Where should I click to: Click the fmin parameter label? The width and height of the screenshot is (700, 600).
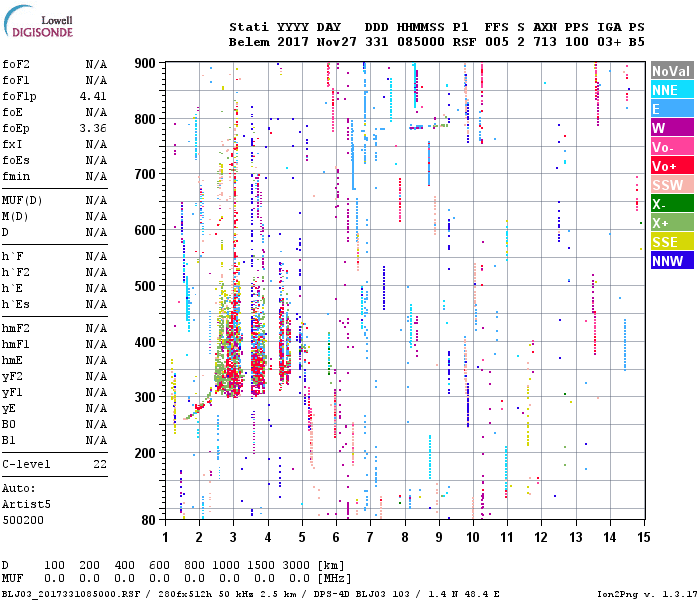point(16,177)
